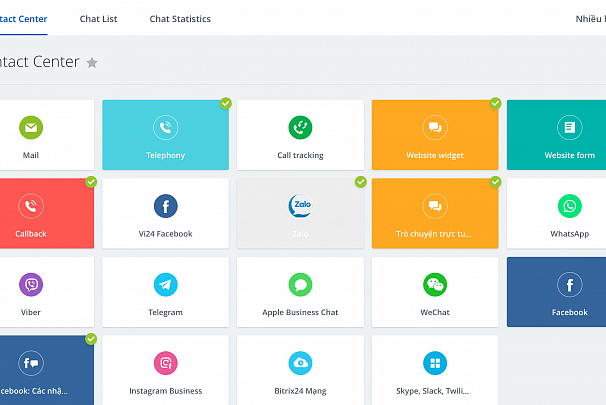Click the checkmark on Facebook comments tile
The width and height of the screenshot is (606, 405).
pos(91,339)
